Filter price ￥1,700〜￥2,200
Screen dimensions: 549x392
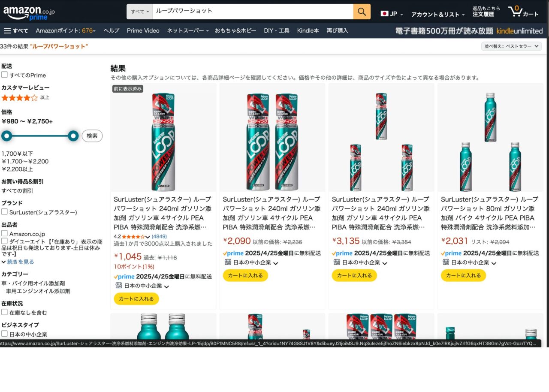click(25, 162)
